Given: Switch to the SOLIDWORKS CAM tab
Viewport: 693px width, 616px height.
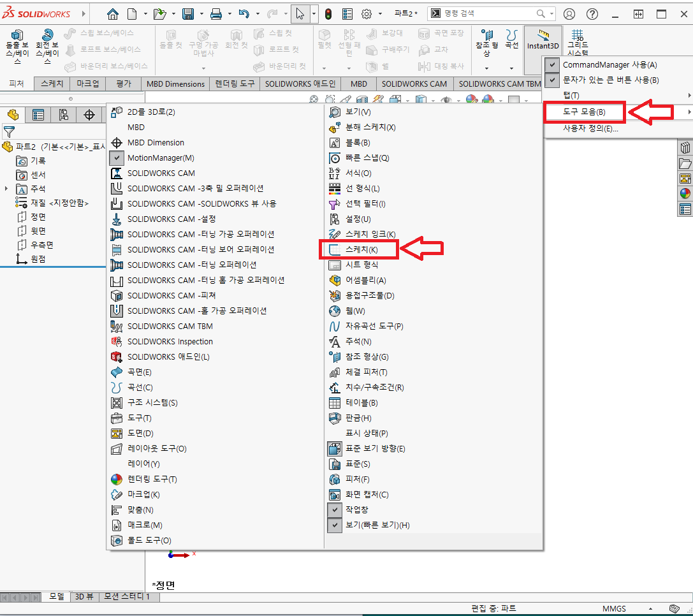Looking at the screenshot, I should click(x=414, y=84).
